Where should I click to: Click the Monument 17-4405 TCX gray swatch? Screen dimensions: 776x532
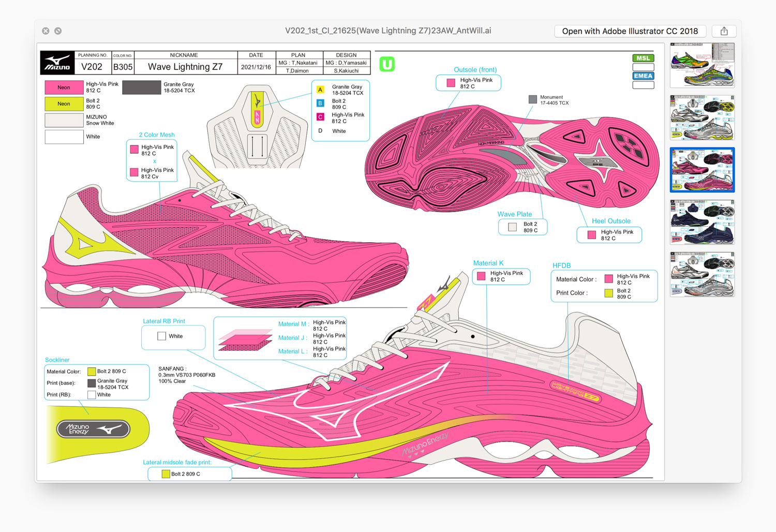click(532, 99)
